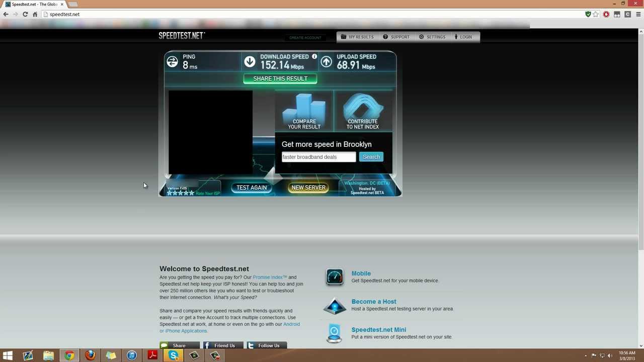Open Compare Your Result chart

(304, 111)
